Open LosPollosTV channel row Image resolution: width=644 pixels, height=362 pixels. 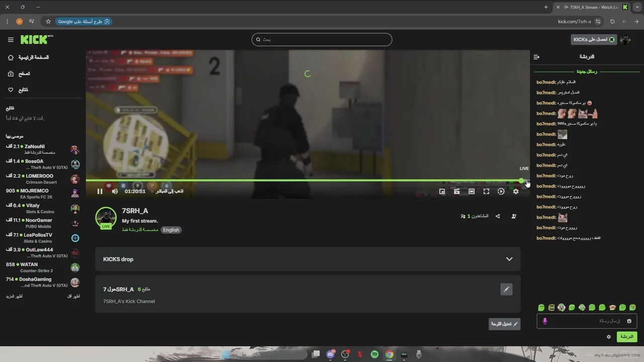pos(43,238)
